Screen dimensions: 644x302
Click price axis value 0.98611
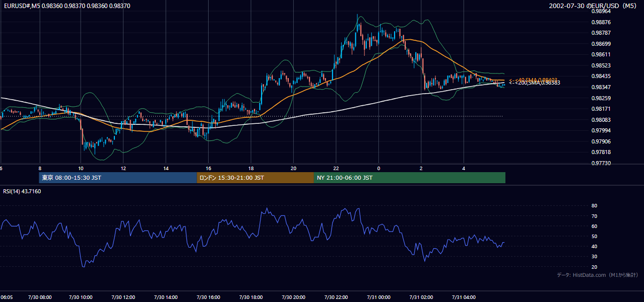tap(602, 54)
